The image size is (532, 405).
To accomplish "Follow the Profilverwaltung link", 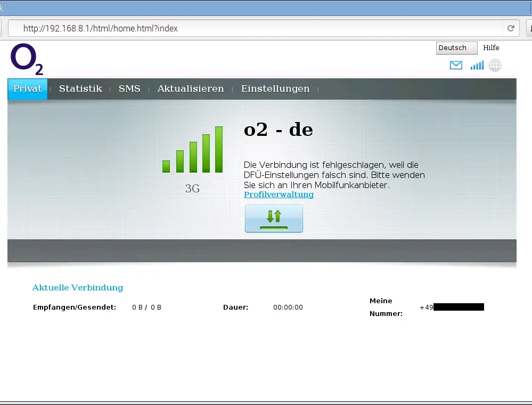I will [x=279, y=195].
